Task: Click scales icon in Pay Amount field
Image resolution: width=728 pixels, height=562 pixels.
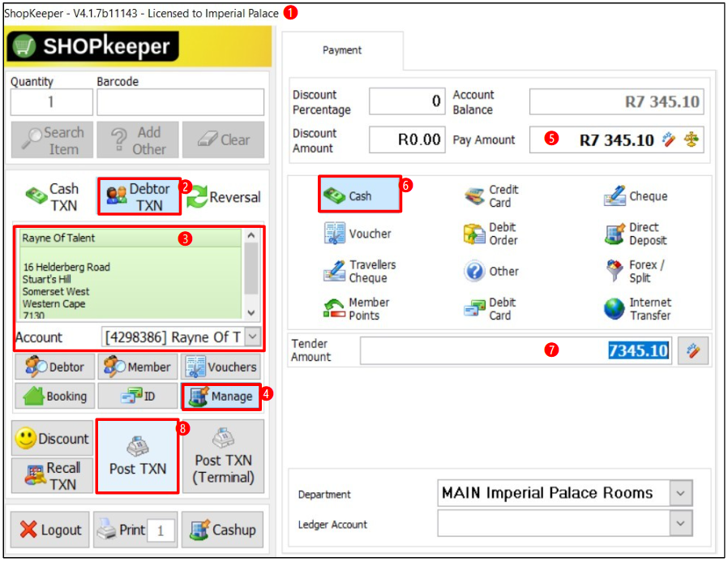Action: pyautogui.click(x=692, y=139)
